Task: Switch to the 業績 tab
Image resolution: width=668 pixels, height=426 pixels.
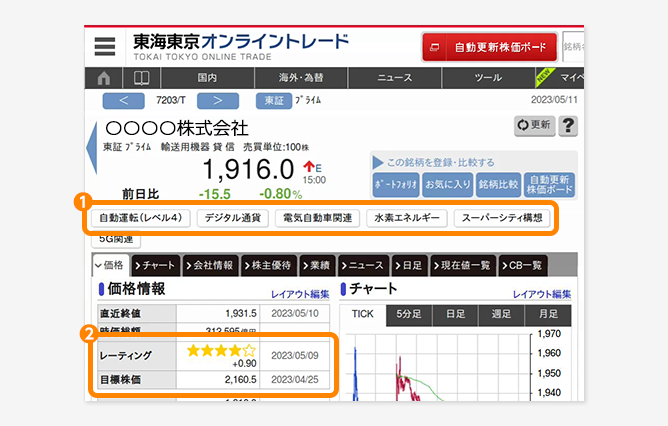Action: tap(318, 265)
